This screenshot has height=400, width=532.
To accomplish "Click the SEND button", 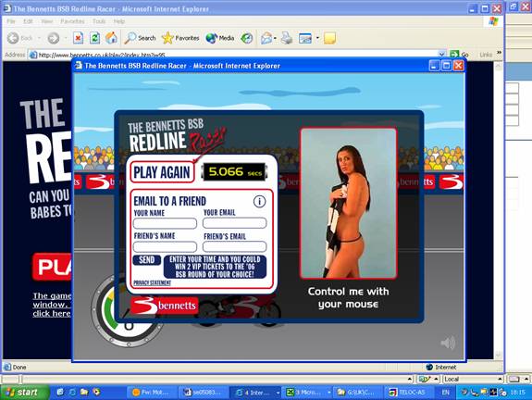I will point(146,260).
